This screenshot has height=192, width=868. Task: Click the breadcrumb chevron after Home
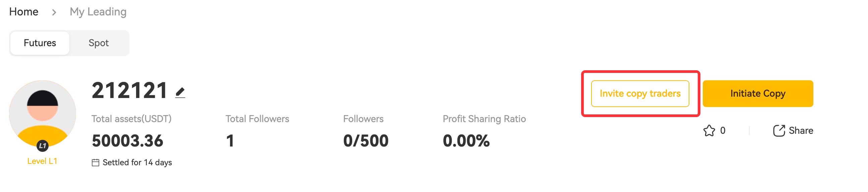coord(54,12)
